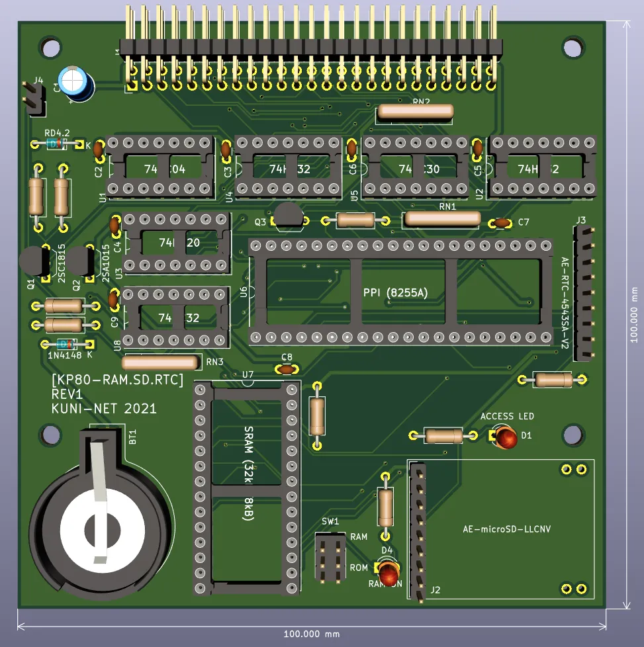This screenshot has height=647, width=644.
Task: Click the J2 microSD pin header
Action: (x=418, y=531)
